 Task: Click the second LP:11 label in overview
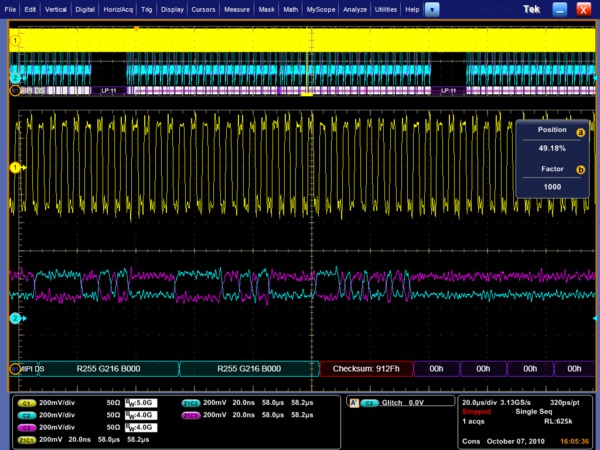tap(448, 91)
